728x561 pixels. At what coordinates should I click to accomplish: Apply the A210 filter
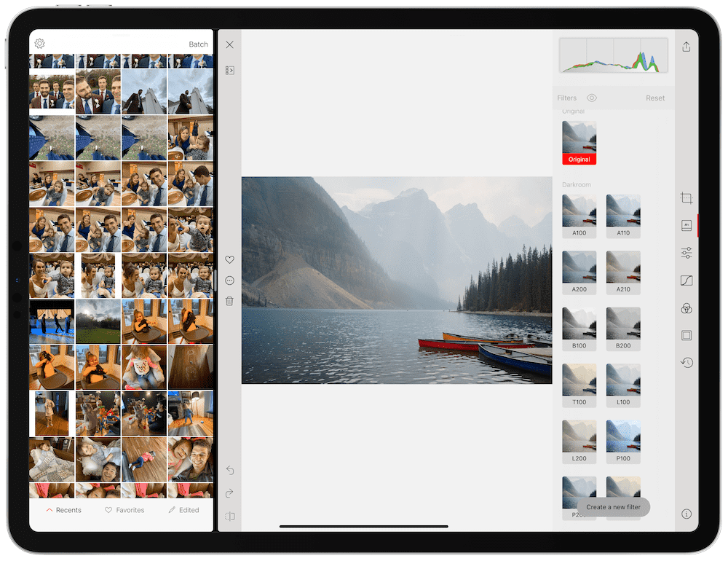pyautogui.click(x=623, y=272)
